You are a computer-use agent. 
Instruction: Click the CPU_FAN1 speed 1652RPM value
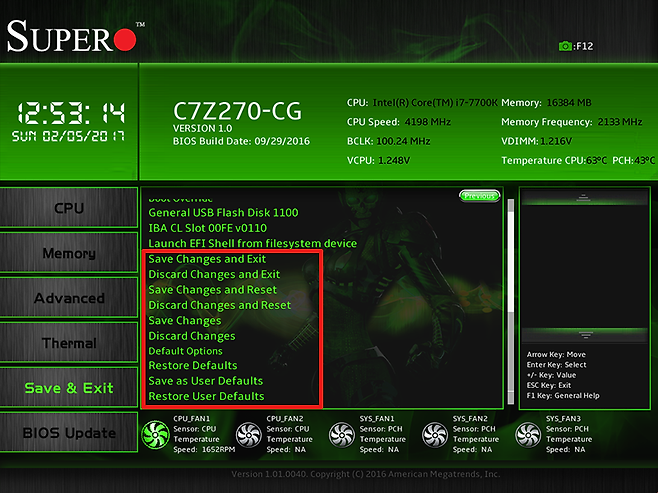pos(218,450)
